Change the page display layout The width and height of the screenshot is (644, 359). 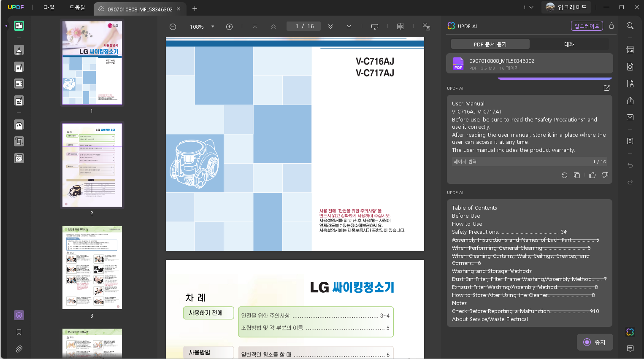pyautogui.click(x=400, y=27)
